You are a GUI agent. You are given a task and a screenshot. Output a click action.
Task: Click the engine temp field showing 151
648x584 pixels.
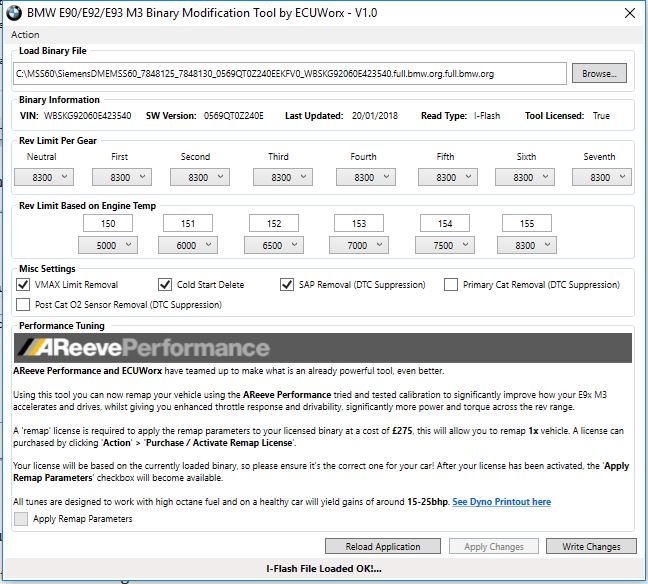pos(188,223)
